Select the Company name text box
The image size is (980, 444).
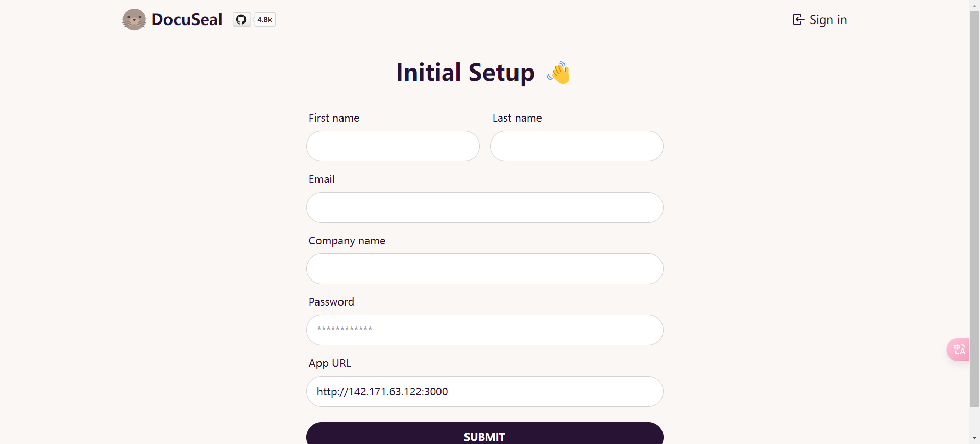tap(484, 269)
